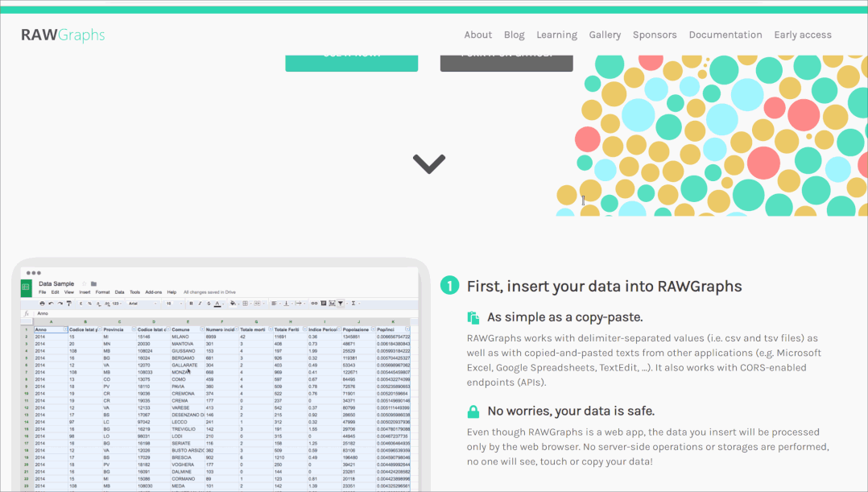Viewport: 868px width, 492px height.
Task: Click the copy-paste clipboard icon
Action: pyautogui.click(x=473, y=318)
